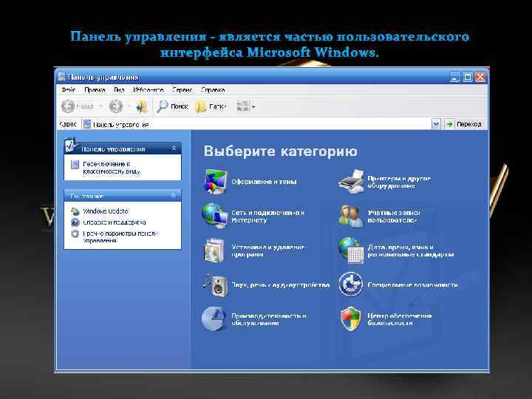Viewport: 532px width, 399px height.
Task: Click the Справка и поддержка help icon
Action: (75, 222)
